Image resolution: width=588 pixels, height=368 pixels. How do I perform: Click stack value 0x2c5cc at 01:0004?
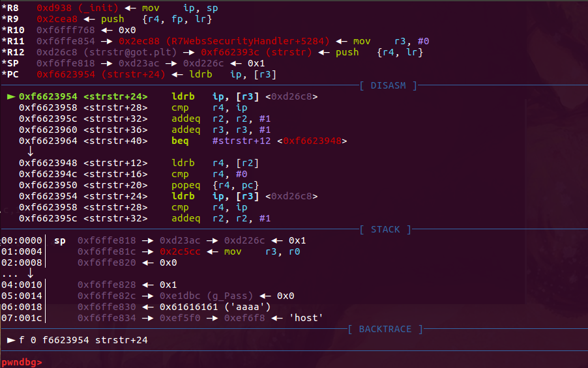(180, 251)
